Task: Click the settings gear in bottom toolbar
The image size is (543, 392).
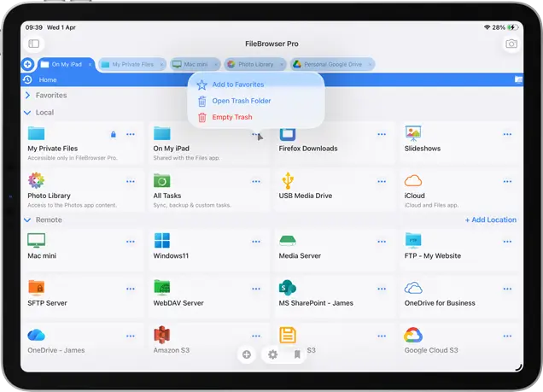Action: pyautogui.click(x=273, y=354)
